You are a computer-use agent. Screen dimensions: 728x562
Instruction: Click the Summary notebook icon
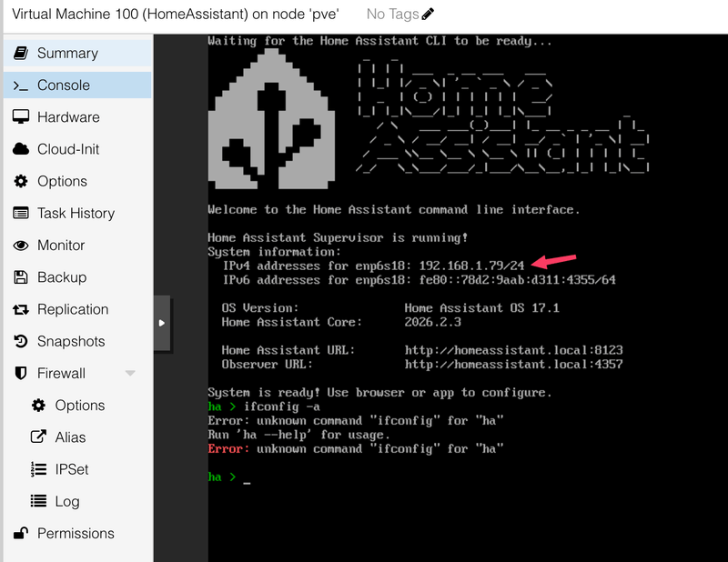tap(20, 53)
